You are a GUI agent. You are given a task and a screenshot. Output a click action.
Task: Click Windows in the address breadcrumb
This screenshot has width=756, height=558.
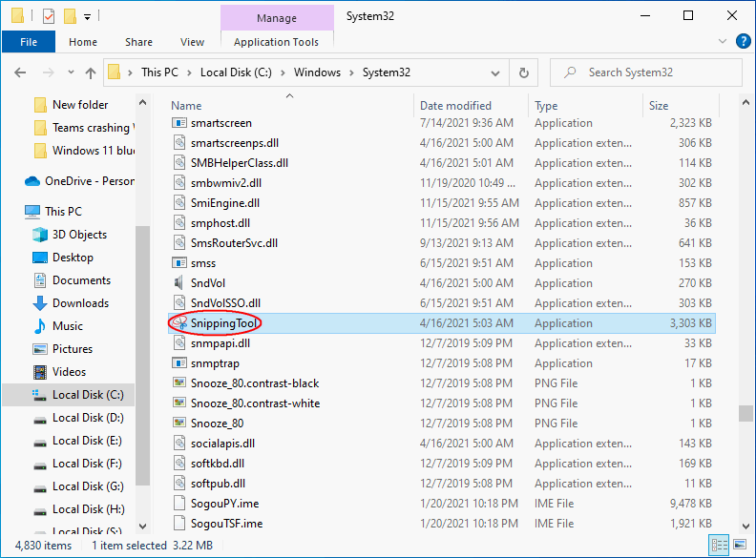pyautogui.click(x=317, y=72)
